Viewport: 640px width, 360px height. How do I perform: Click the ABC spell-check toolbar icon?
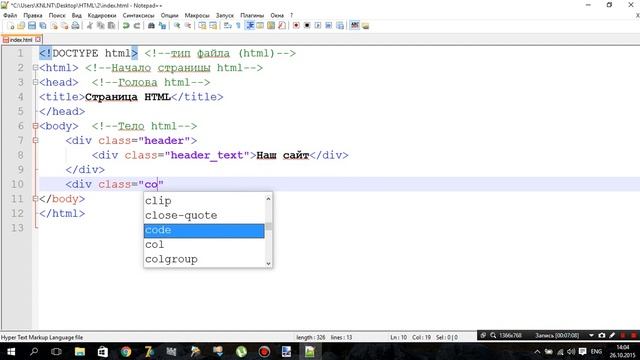355,26
